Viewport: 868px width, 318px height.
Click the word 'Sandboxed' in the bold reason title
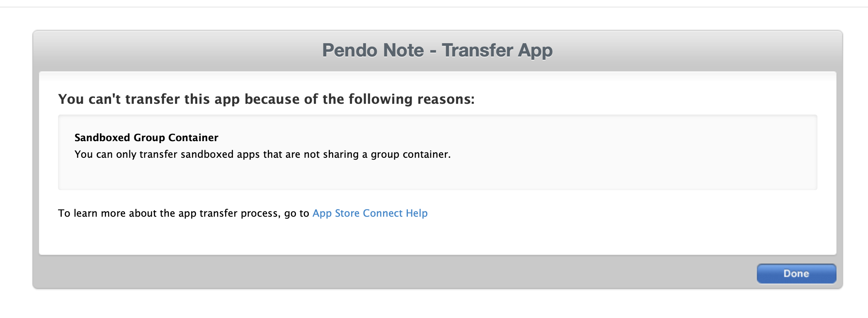102,137
